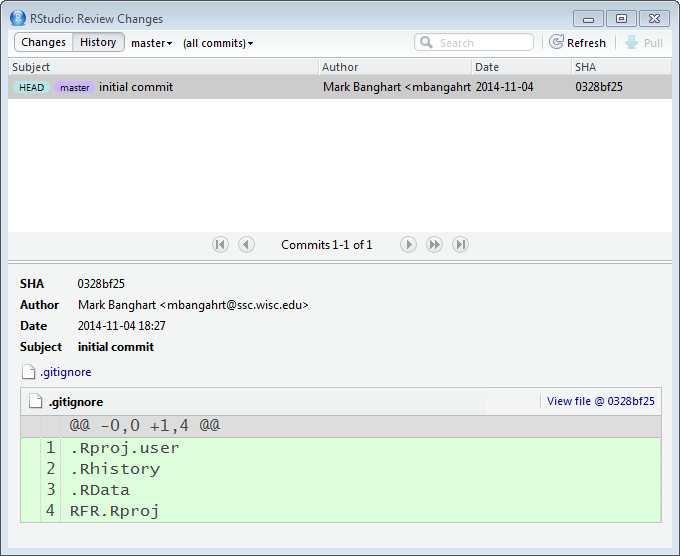Open the .gitignore file link
This screenshot has height=556, width=680.
pyautogui.click(x=65, y=372)
